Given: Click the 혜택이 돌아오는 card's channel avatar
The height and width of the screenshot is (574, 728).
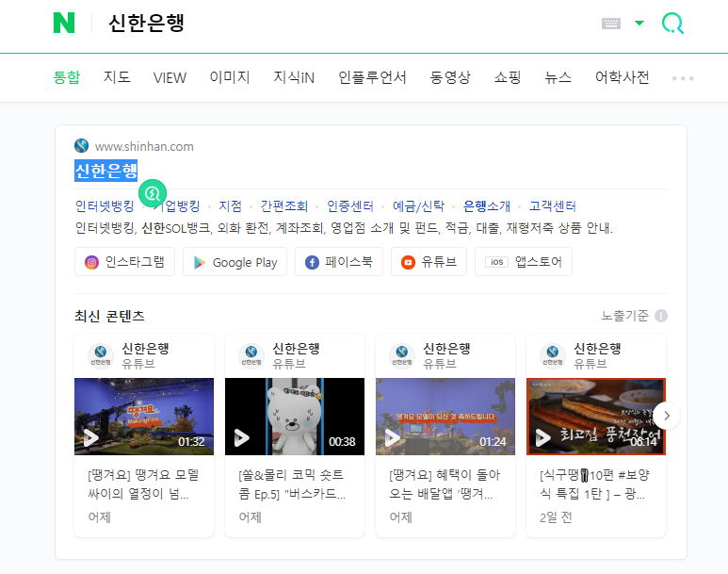Looking at the screenshot, I should click(x=402, y=355).
